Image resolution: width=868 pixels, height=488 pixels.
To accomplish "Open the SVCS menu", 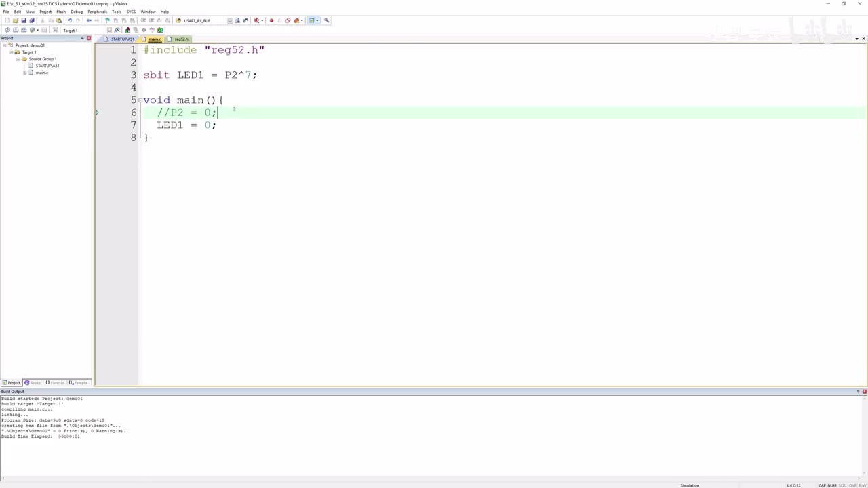I will 131,12.
